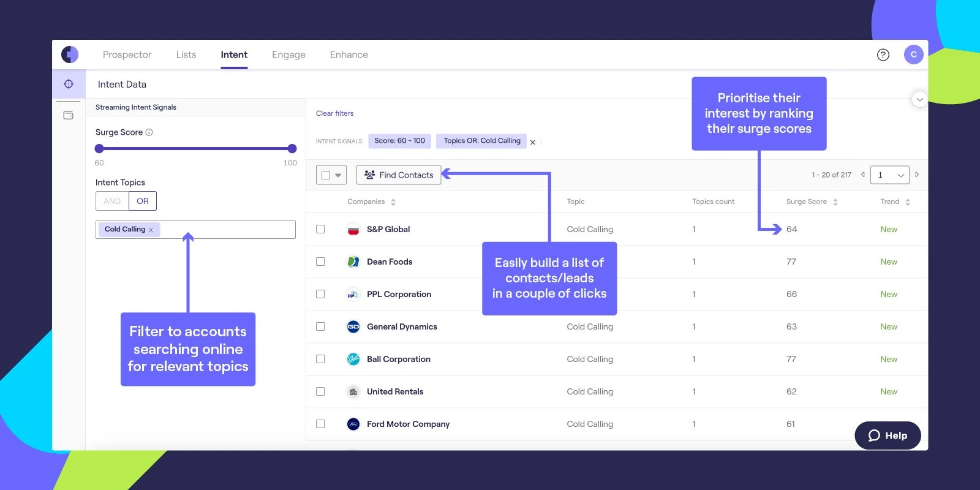Check the S&P Global row checkbox

pos(320,229)
